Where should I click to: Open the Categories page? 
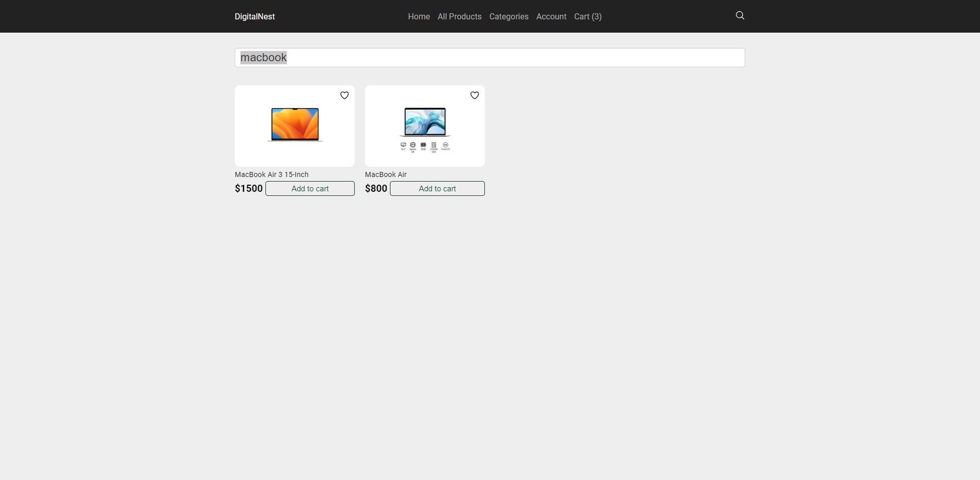(x=509, y=16)
